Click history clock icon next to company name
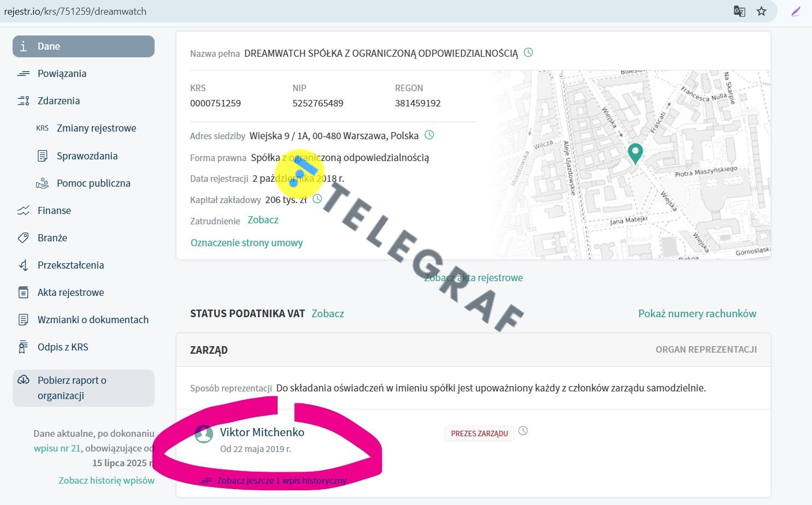Viewport: 812px width, 505px height. [528, 53]
